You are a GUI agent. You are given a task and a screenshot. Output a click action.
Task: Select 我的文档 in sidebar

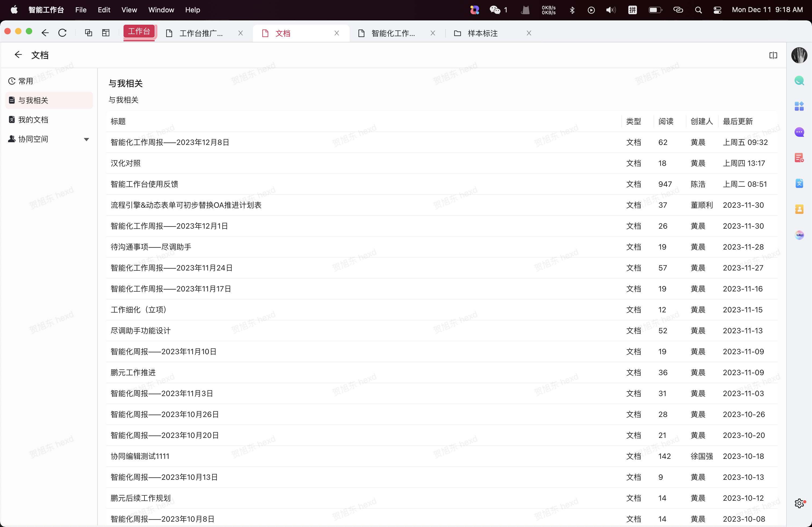pyautogui.click(x=33, y=120)
